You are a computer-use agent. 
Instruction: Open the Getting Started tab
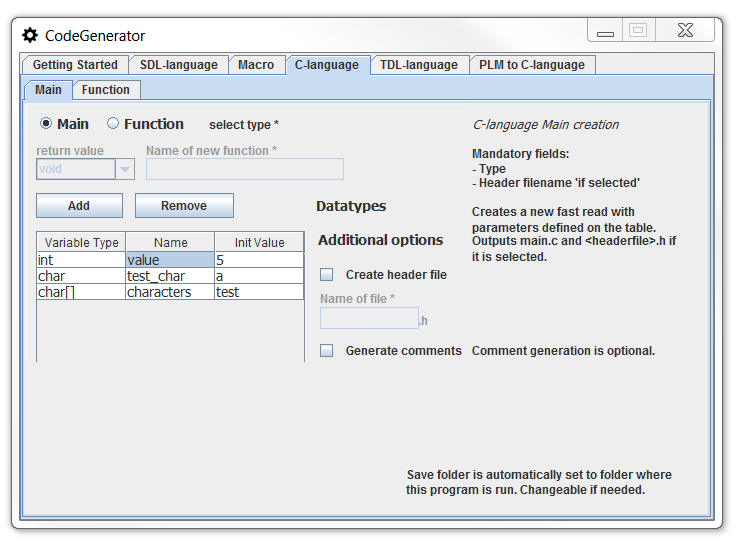(75, 65)
